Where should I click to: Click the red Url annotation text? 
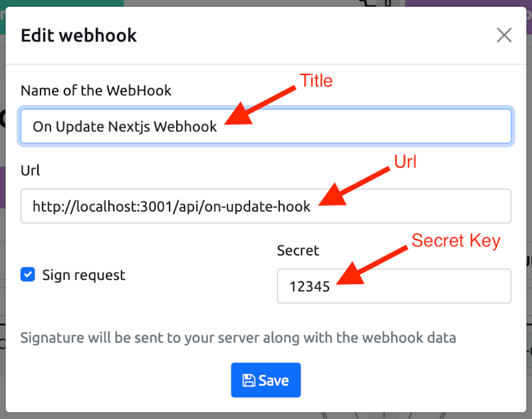405,162
